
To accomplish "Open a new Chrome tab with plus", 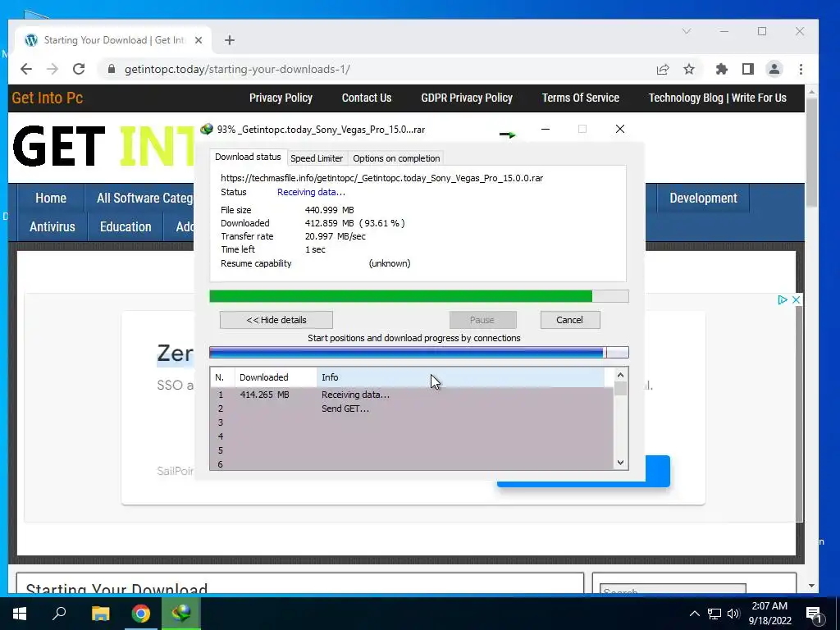I will coord(230,40).
